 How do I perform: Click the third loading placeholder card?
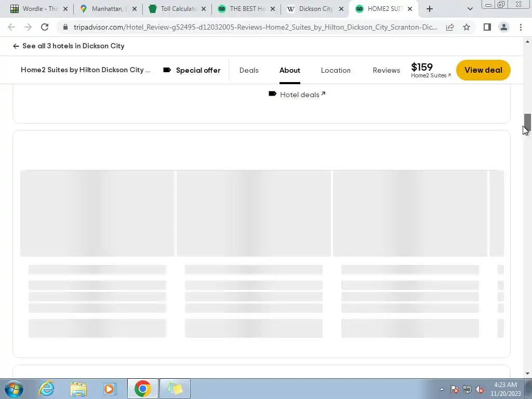coord(410,254)
